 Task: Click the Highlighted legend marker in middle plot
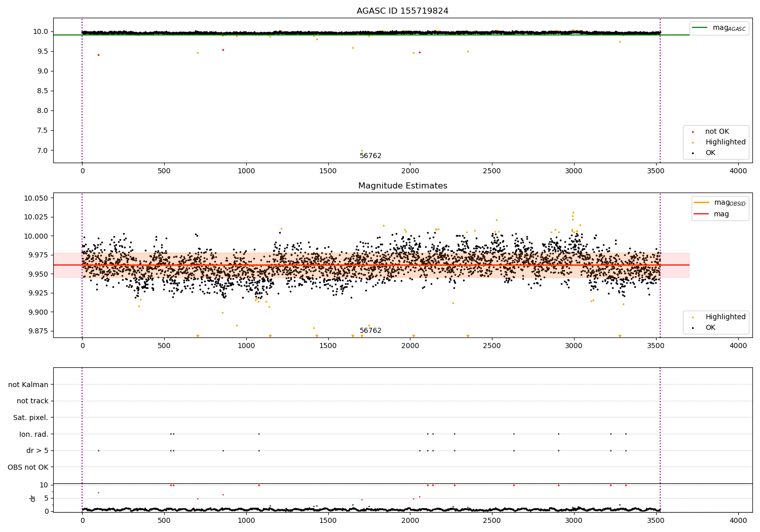pyautogui.click(x=693, y=317)
